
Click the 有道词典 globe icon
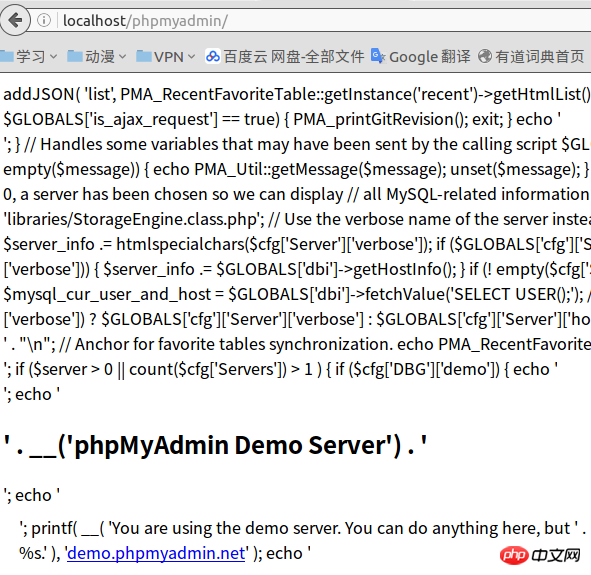[485, 57]
